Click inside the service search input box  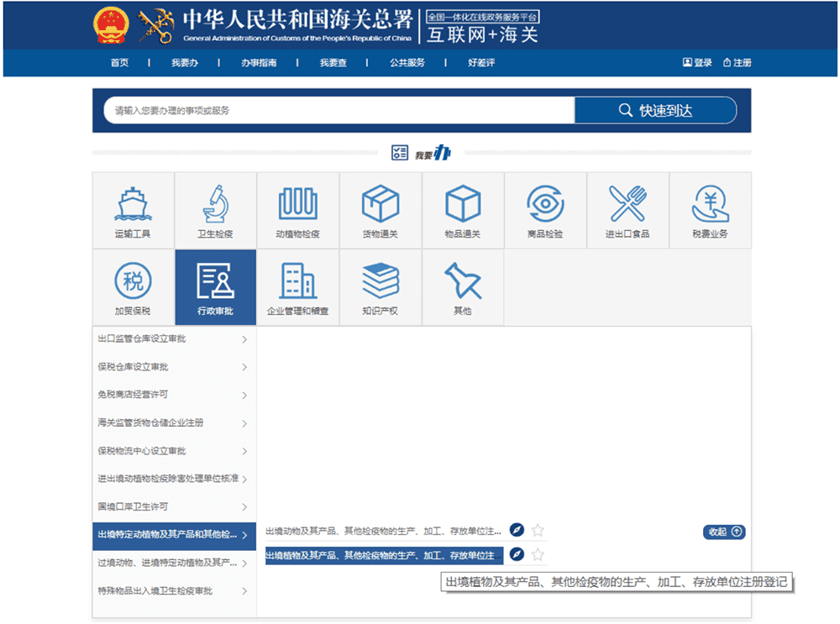[336, 110]
